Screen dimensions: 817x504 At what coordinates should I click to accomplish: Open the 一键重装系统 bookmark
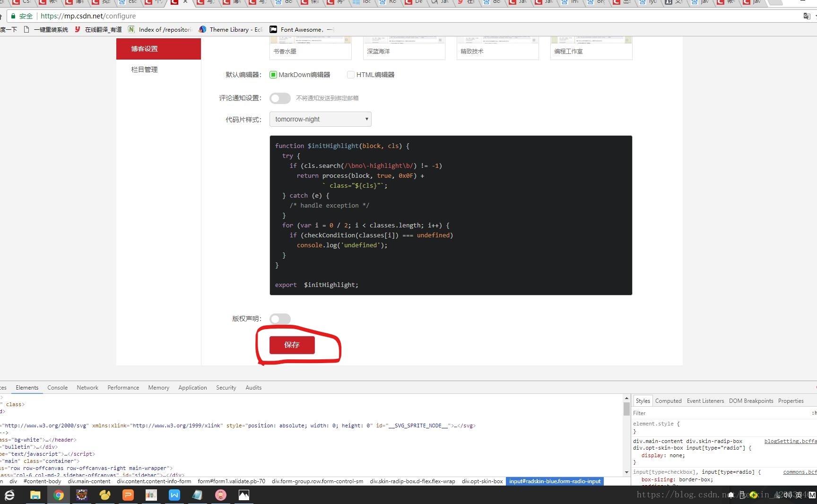(45, 29)
